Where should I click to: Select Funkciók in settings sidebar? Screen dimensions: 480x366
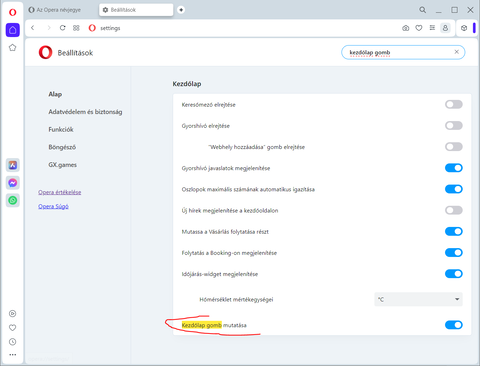pos(61,130)
